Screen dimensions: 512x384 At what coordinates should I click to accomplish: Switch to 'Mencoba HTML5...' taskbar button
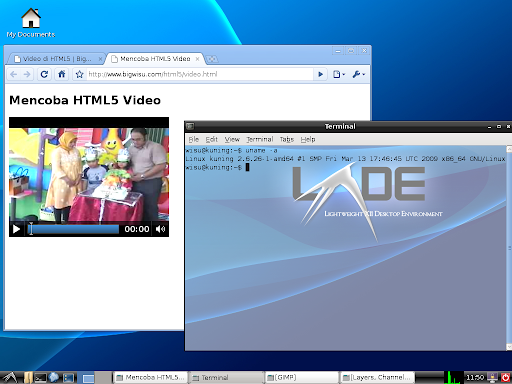(151, 378)
